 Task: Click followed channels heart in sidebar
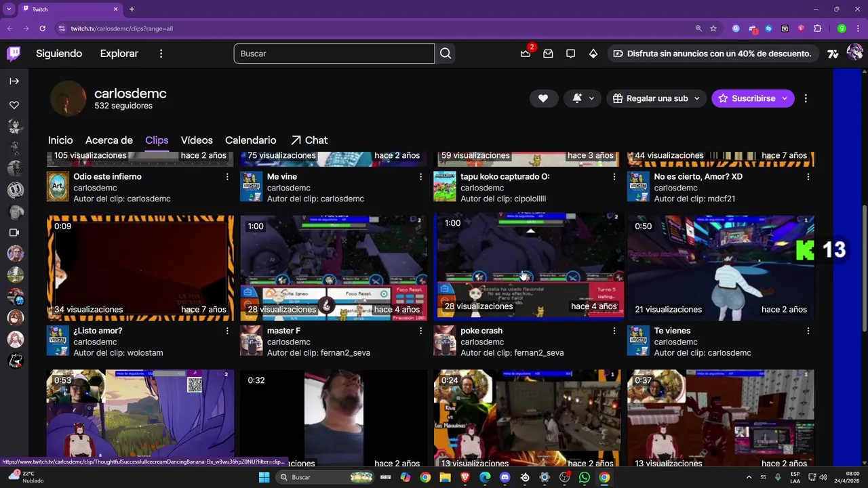(14, 105)
